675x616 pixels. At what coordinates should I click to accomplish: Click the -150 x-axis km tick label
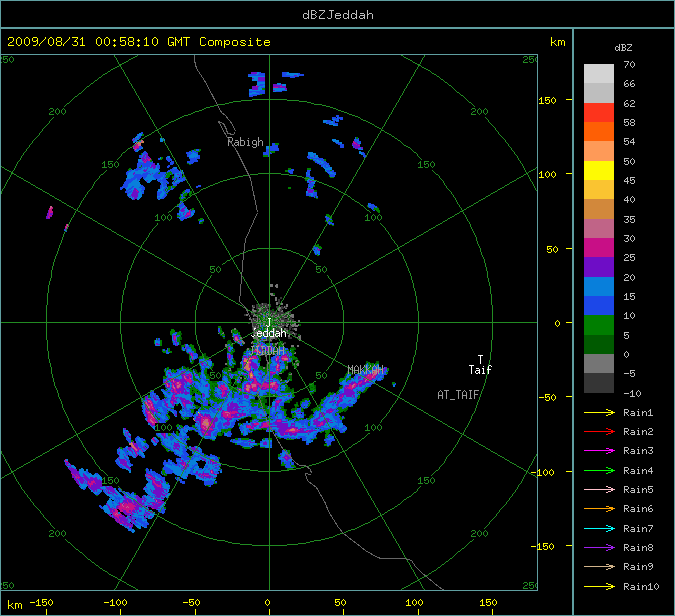tap(41, 603)
